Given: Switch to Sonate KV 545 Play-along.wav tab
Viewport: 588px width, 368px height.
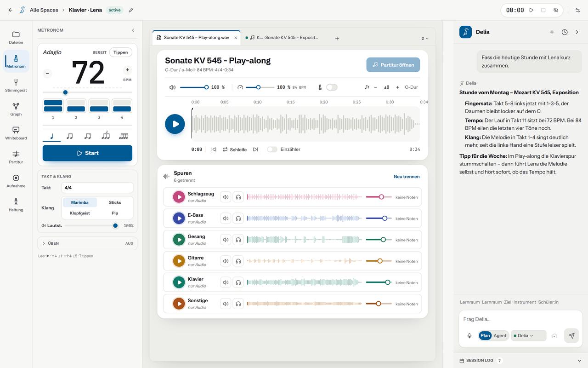Looking at the screenshot, I should coord(197,38).
